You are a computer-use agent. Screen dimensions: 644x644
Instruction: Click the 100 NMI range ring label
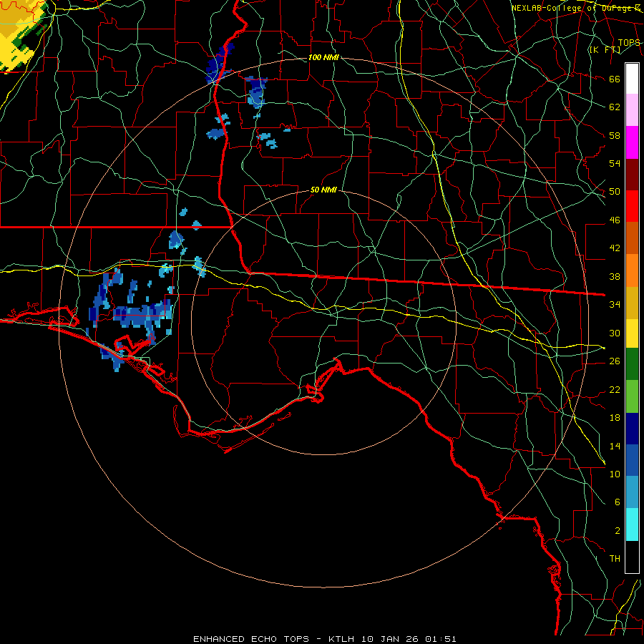(323, 57)
